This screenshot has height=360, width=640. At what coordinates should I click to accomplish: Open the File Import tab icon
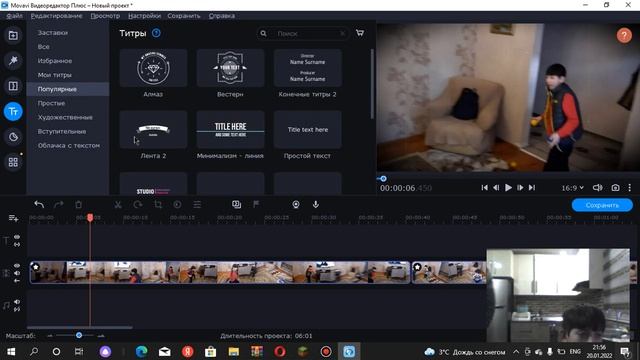point(13,36)
